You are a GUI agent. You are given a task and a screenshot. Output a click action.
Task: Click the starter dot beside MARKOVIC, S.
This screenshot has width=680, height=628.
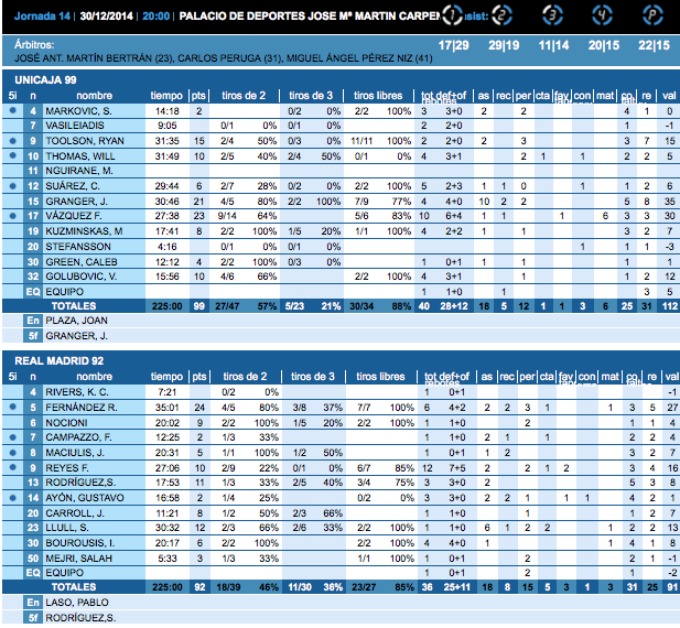point(13,111)
